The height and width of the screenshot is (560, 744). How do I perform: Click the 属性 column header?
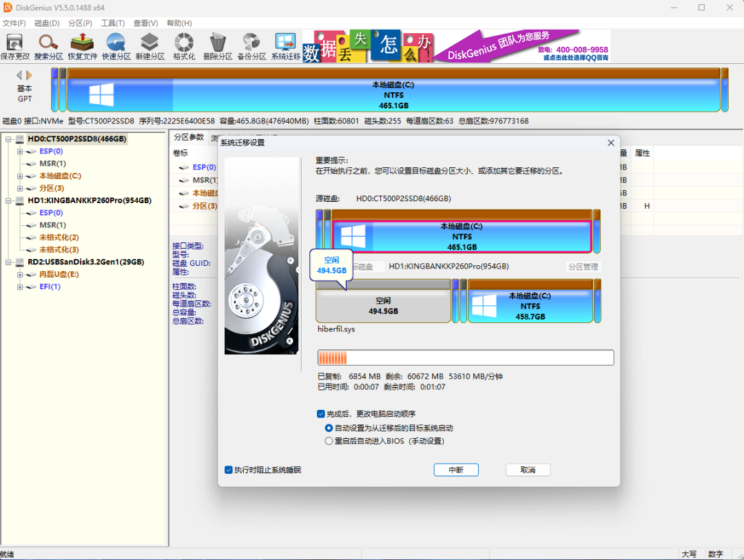click(x=642, y=153)
